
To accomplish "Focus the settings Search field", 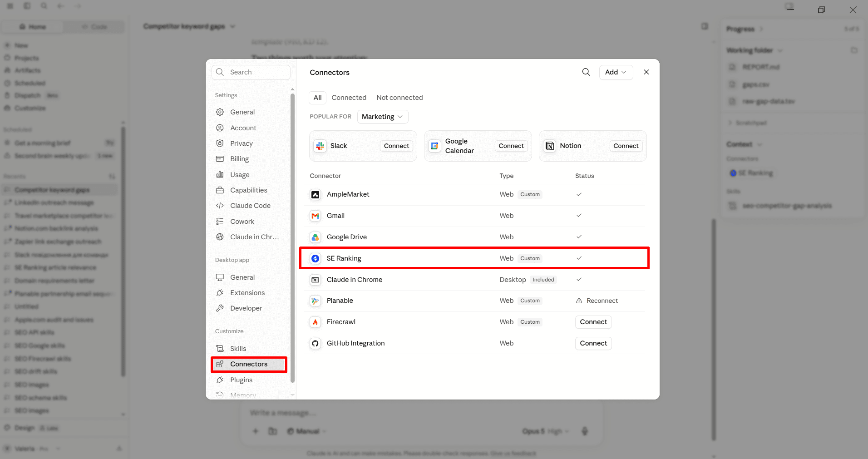I will (251, 72).
